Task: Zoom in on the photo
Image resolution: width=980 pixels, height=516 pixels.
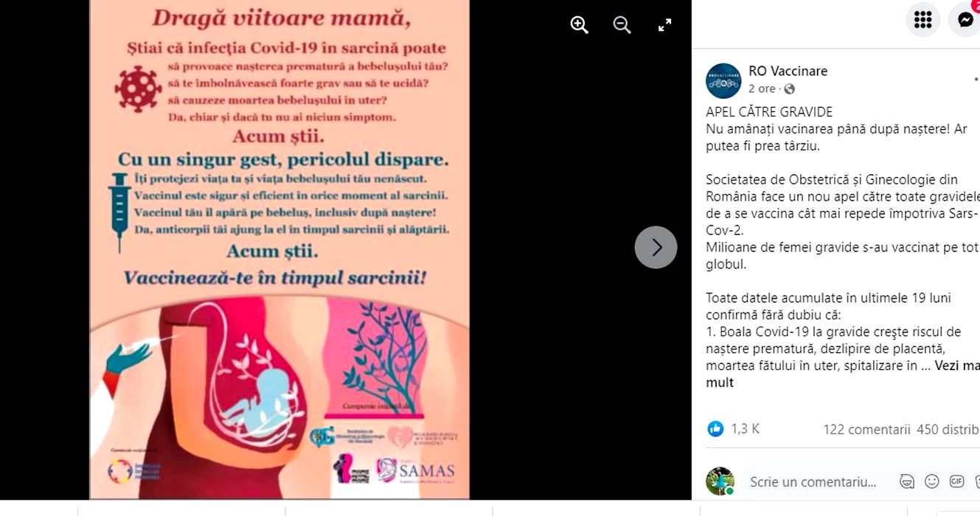Action: 580,25
